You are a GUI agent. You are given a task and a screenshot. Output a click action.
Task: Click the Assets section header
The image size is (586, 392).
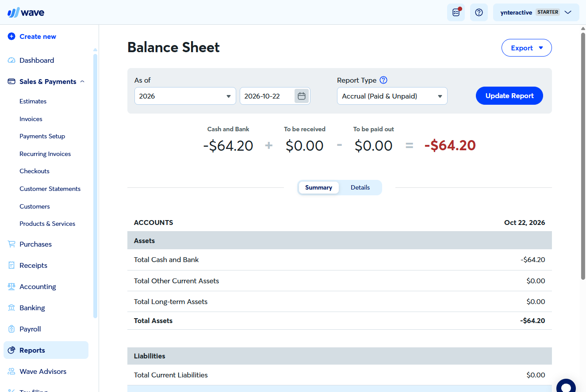coord(340,241)
